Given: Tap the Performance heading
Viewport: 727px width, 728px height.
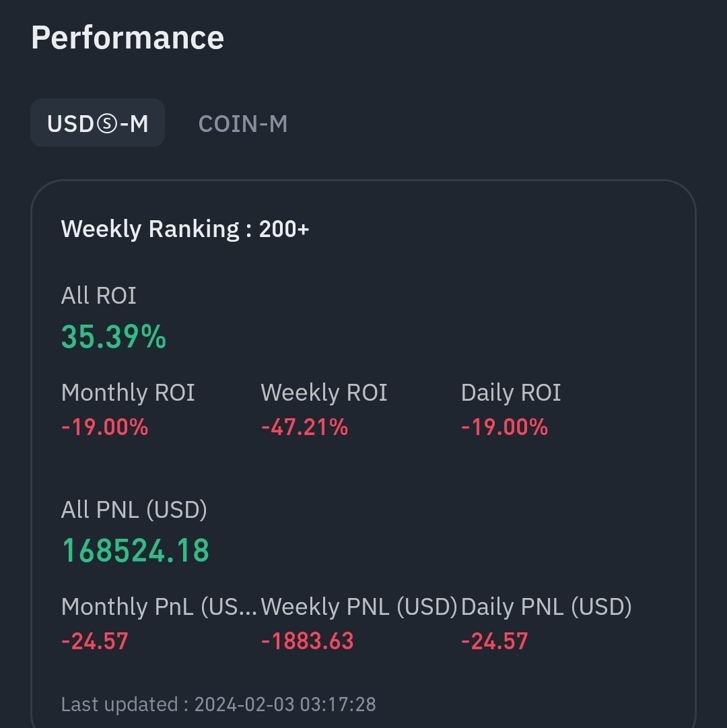Looking at the screenshot, I should 127,38.
